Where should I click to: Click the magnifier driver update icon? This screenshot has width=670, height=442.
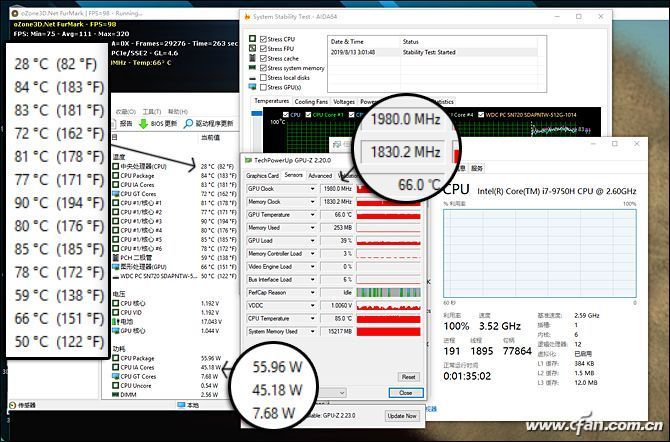click(x=188, y=124)
